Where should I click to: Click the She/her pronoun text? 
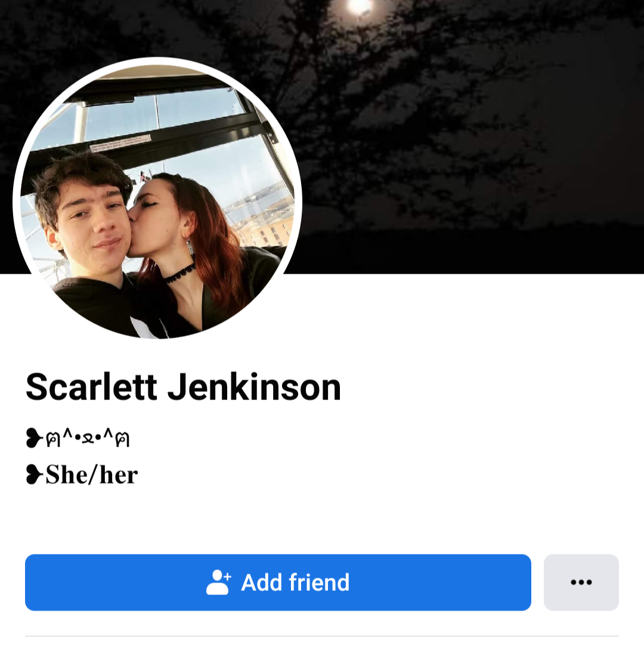[x=91, y=475]
